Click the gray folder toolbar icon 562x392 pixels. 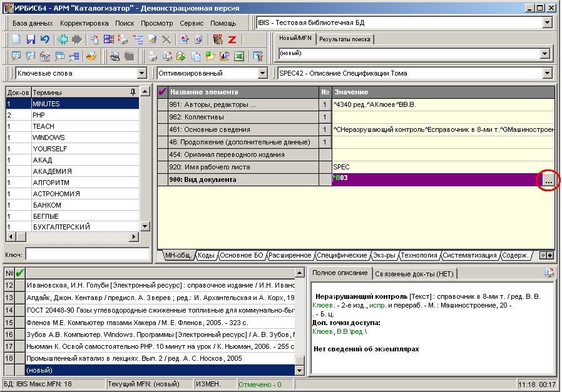point(129,56)
